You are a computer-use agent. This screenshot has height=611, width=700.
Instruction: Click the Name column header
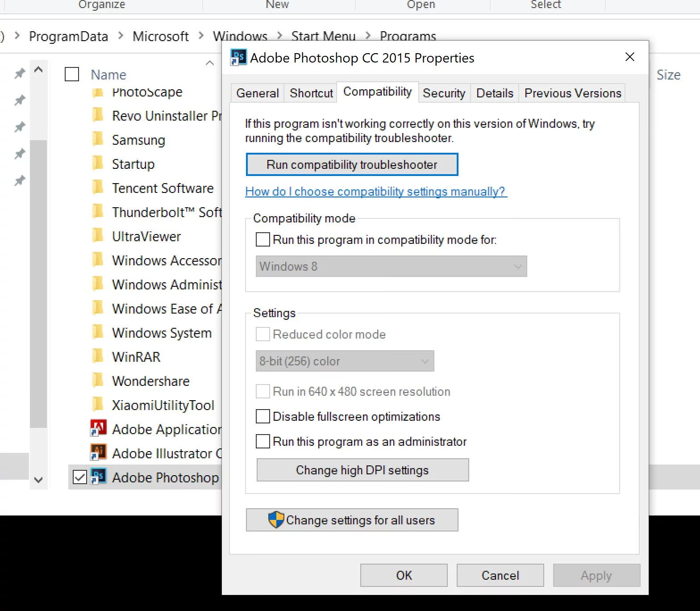[x=108, y=75]
